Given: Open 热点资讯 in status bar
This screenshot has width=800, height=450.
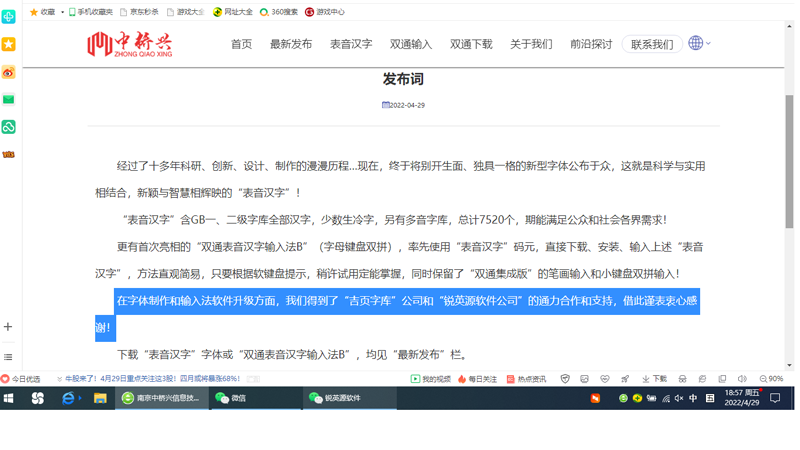Looking at the screenshot, I should coord(526,379).
